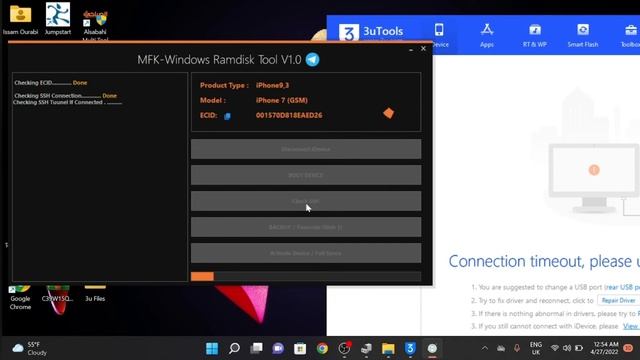
Task: Open the Windows Start menu
Action: pos(212,348)
